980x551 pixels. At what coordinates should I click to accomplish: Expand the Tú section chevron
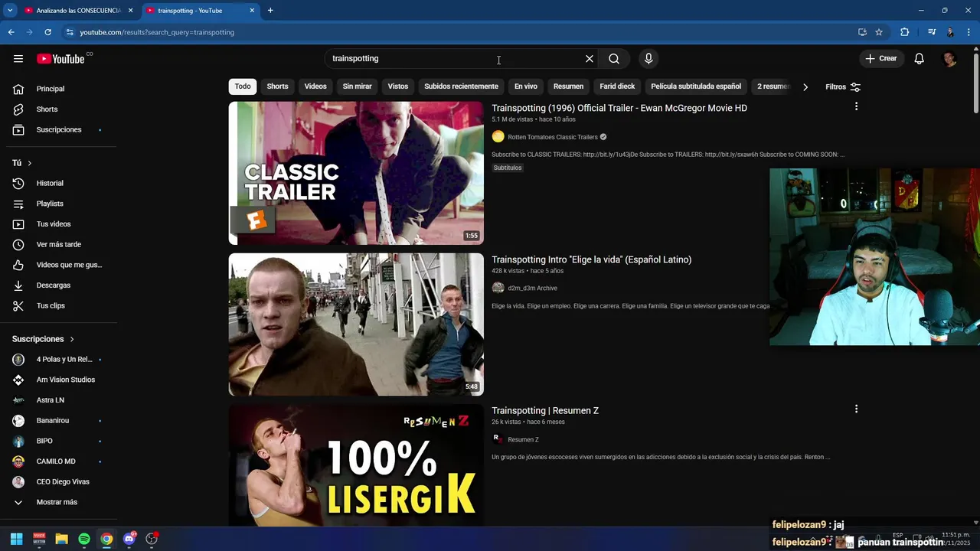click(x=30, y=163)
